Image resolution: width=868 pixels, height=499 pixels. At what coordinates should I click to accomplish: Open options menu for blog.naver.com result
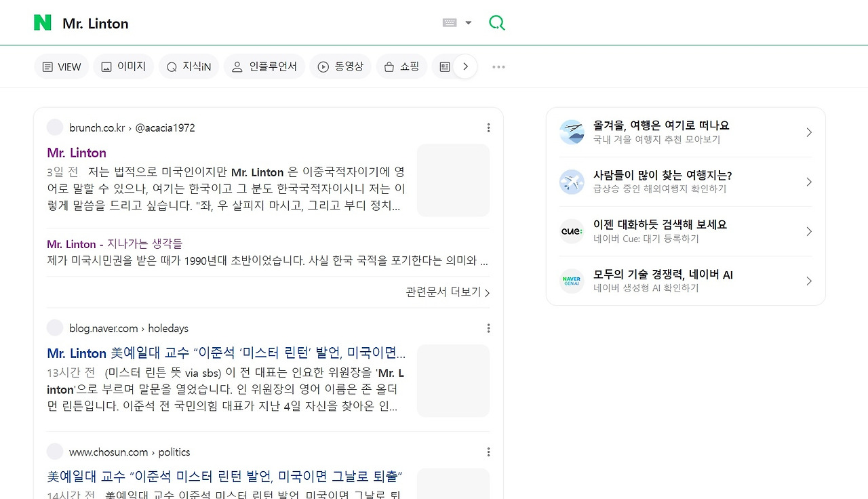tap(488, 328)
